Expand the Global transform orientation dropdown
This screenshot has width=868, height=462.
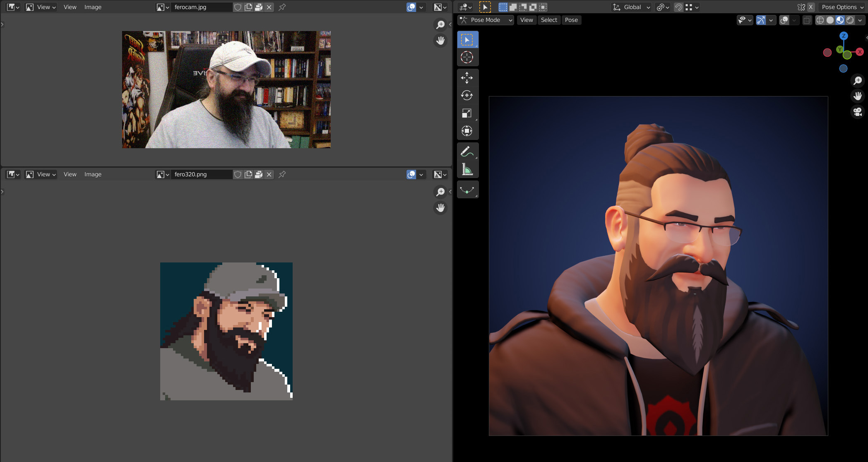(x=632, y=7)
